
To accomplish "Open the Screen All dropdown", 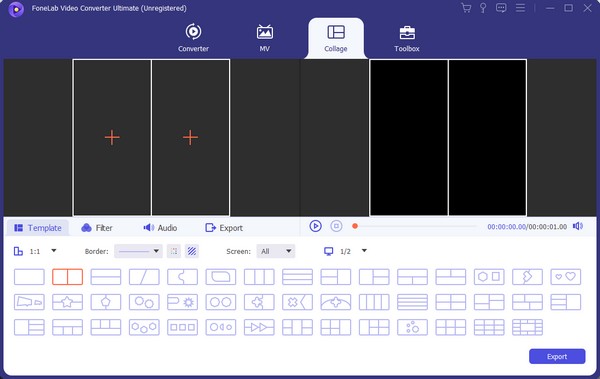I will point(276,251).
